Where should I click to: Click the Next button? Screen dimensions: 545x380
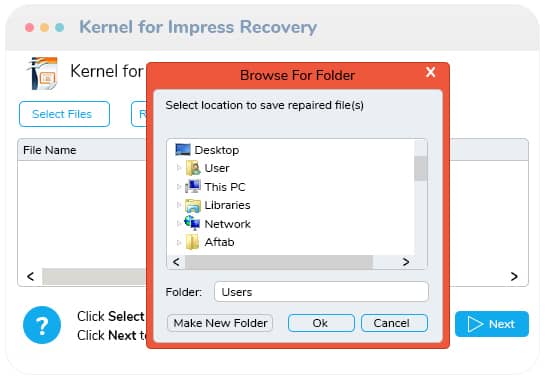click(492, 324)
